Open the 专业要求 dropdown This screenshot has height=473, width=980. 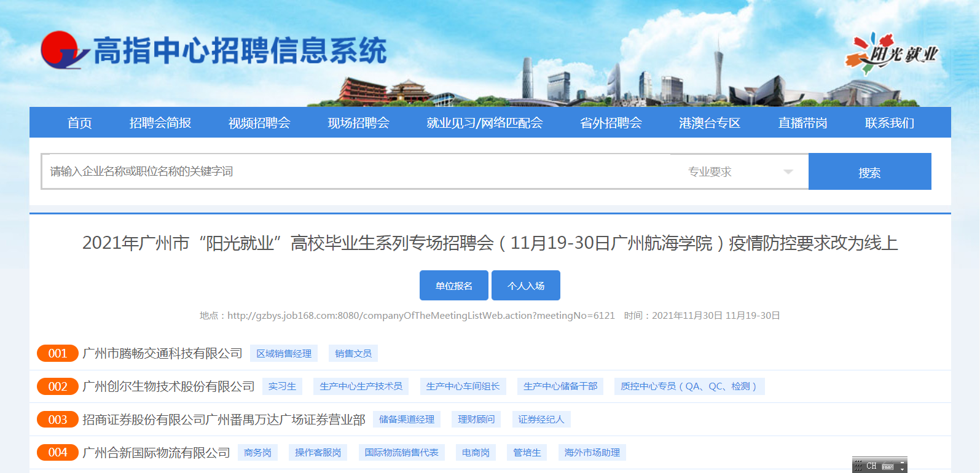click(739, 172)
